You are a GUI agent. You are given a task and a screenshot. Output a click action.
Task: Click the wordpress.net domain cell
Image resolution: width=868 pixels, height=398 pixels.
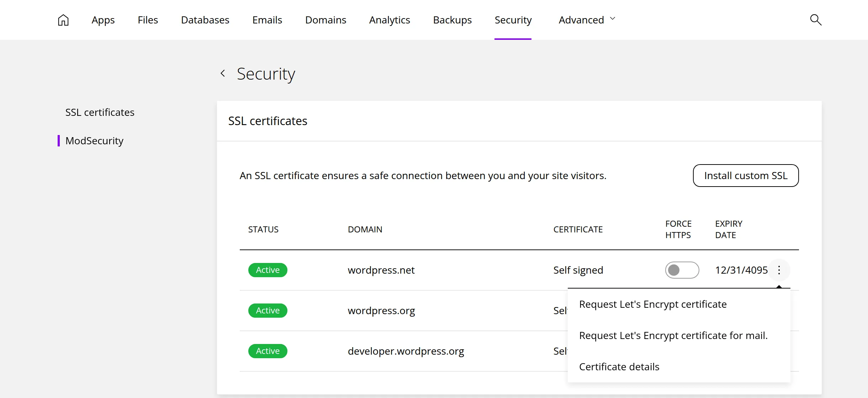click(381, 270)
